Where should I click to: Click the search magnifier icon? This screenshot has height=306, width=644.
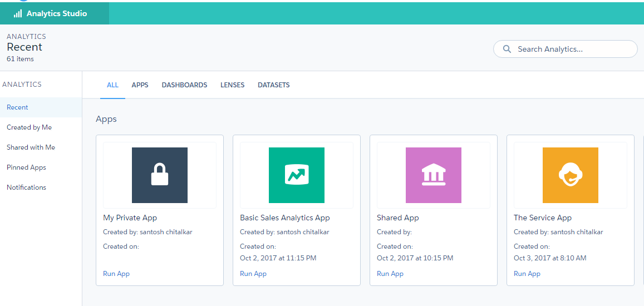coord(507,49)
